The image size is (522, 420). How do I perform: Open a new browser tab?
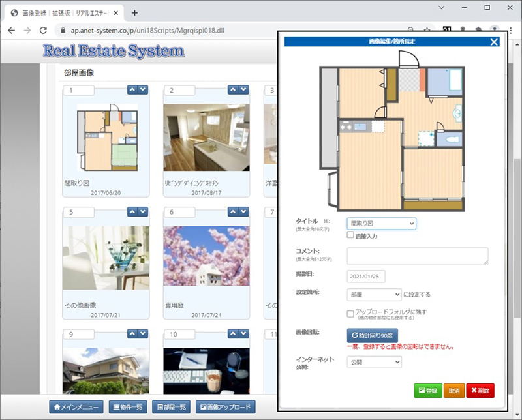point(135,12)
